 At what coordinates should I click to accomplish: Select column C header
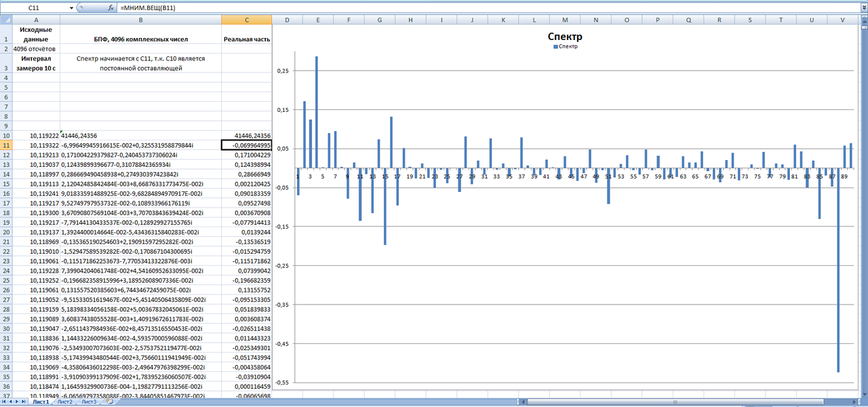(x=247, y=20)
